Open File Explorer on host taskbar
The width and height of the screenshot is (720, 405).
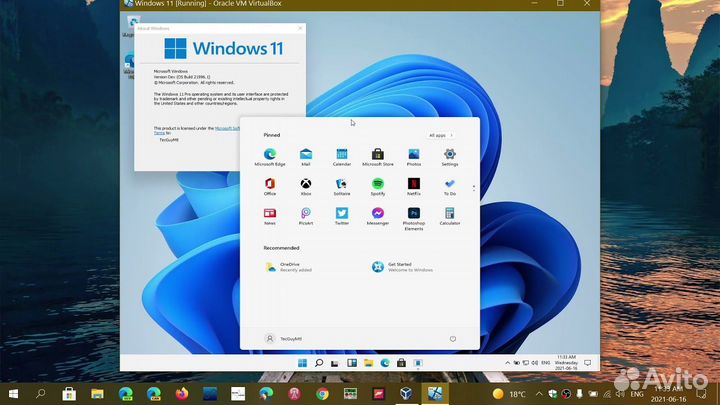click(97, 394)
